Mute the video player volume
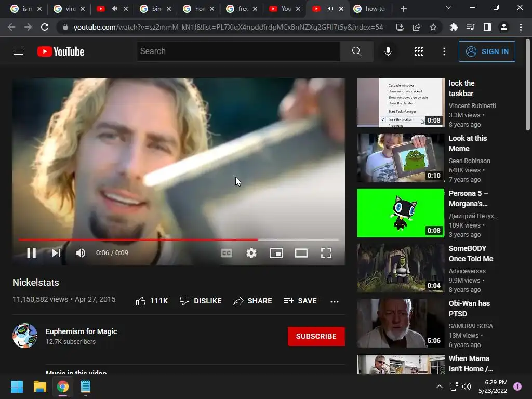The image size is (532, 399). (x=81, y=253)
